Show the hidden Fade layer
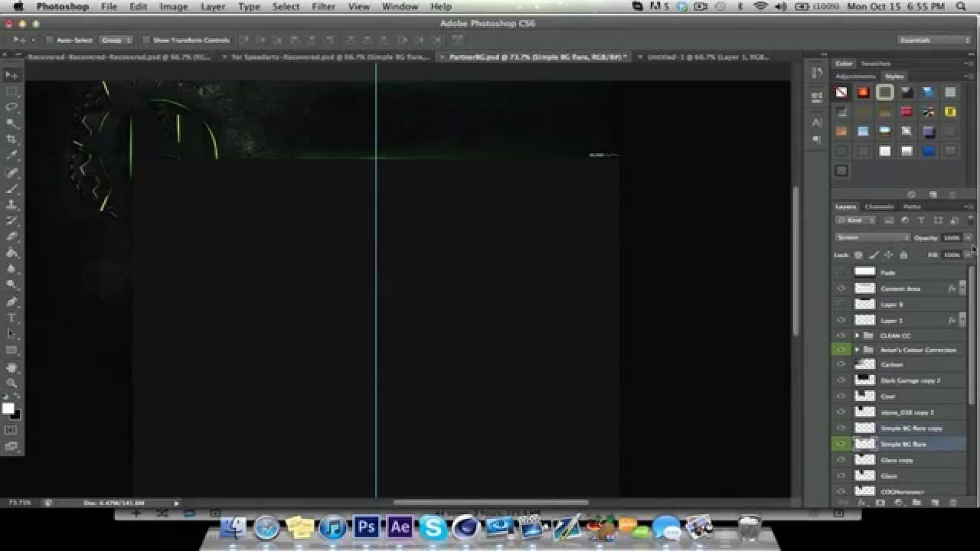This screenshot has height=551, width=980. pyautogui.click(x=841, y=272)
